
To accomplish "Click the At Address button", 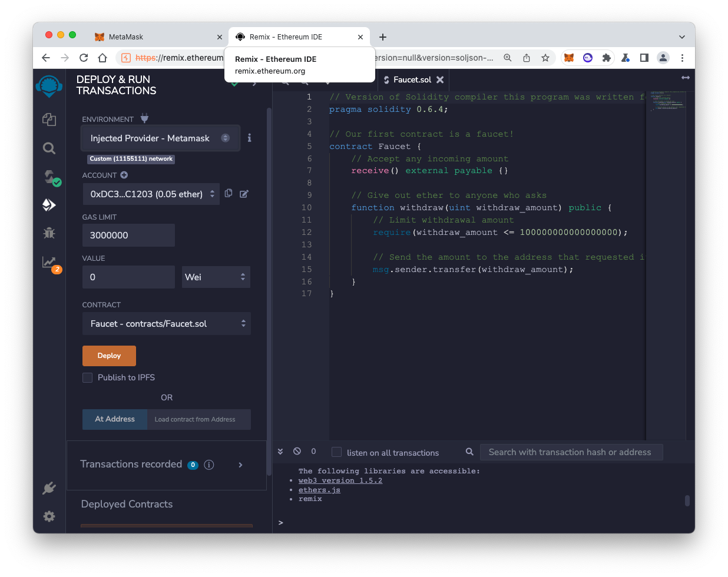I will [115, 419].
